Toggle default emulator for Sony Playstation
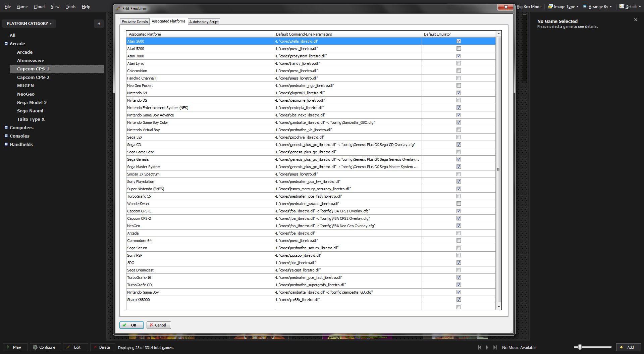 [459, 182]
